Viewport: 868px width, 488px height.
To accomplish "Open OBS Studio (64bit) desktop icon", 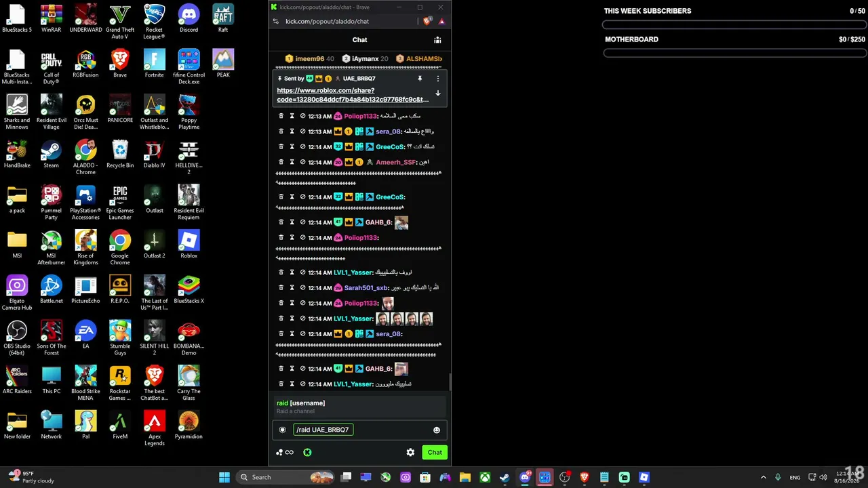I will pyautogui.click(x=17, y=338).
